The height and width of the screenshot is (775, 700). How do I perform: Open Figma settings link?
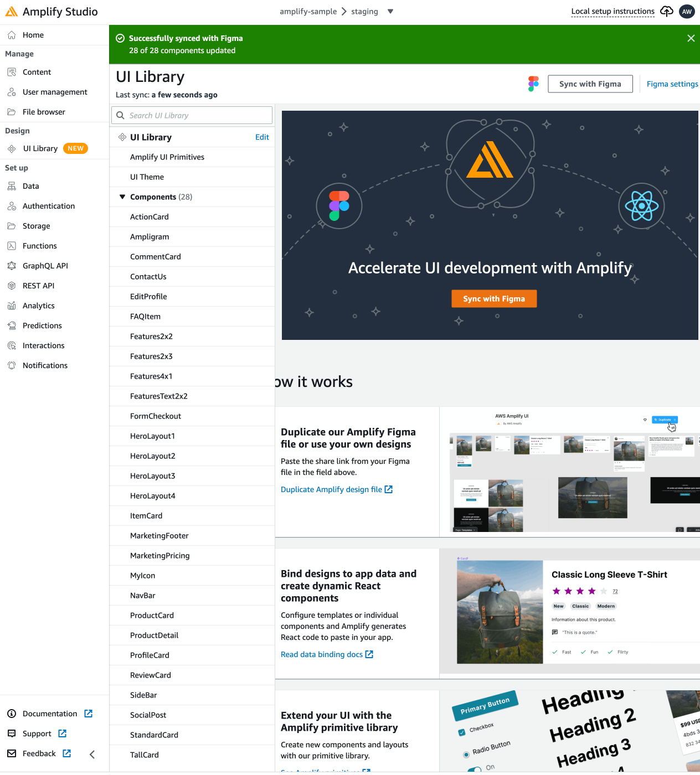(672, 84)
